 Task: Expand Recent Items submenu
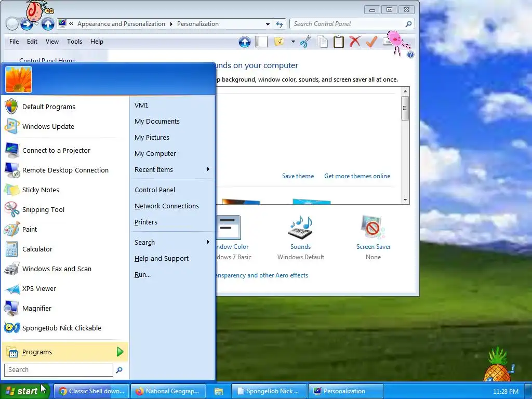[x=172, y=170]
